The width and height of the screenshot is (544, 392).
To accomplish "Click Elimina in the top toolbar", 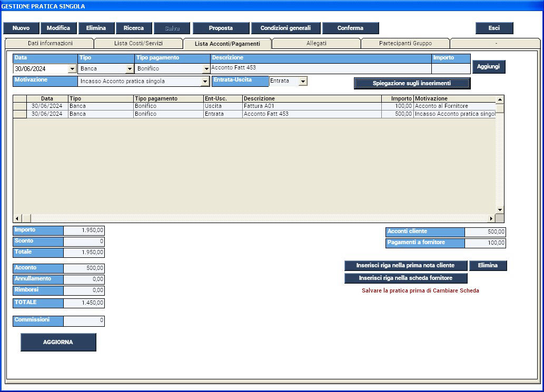I will (96, 28).
